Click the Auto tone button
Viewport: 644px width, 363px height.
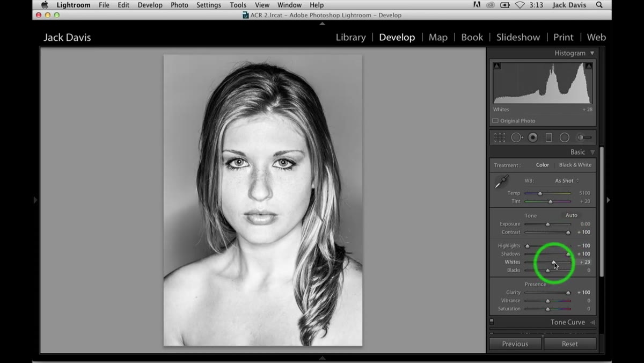click(572, 215)
